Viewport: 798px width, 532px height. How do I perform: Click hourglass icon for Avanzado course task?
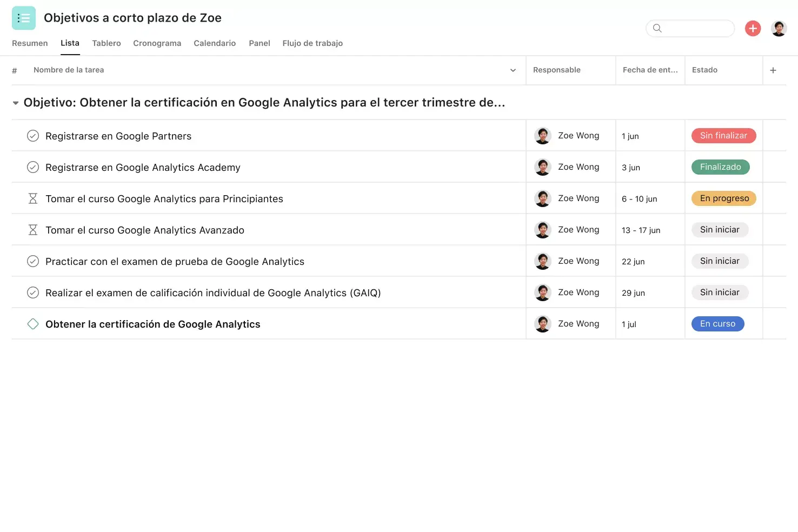tap(33, 230)
